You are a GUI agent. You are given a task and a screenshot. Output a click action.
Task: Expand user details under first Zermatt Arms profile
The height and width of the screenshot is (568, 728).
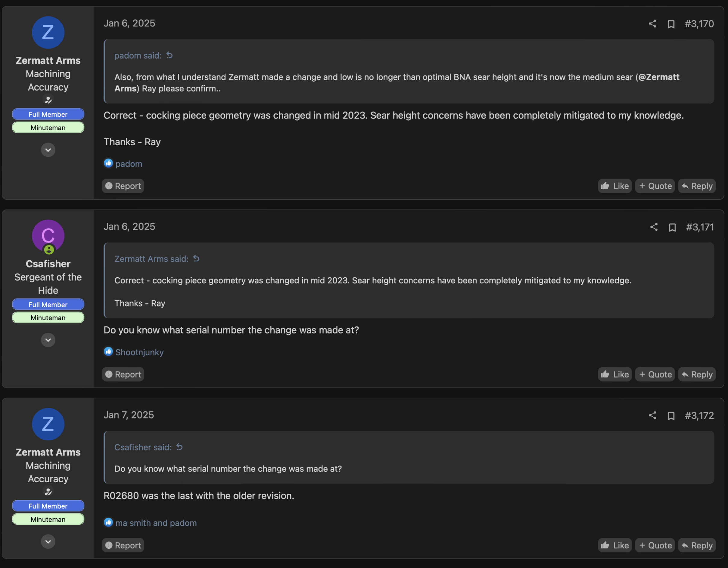pyautogui.click(x=48, y=150)
